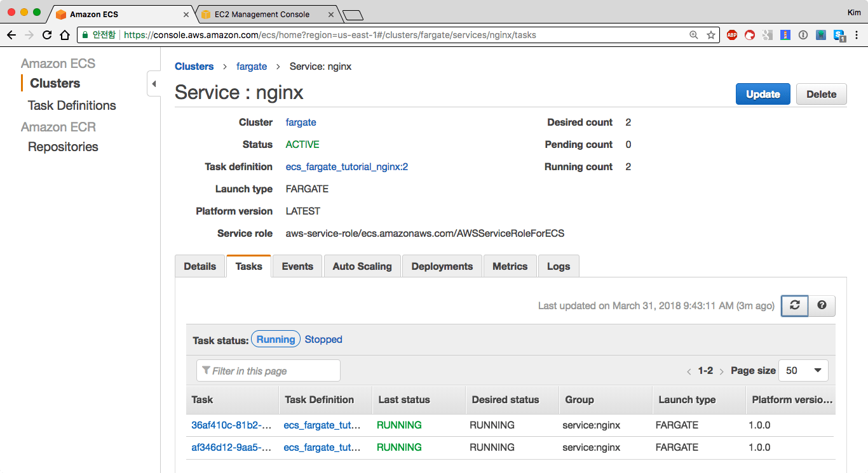Go to next page of tasks
Screen dimensions: 868x473
(721, 371)
